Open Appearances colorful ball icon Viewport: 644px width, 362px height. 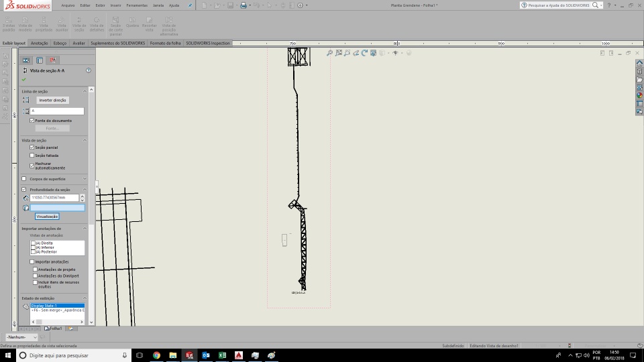[639, 95]
